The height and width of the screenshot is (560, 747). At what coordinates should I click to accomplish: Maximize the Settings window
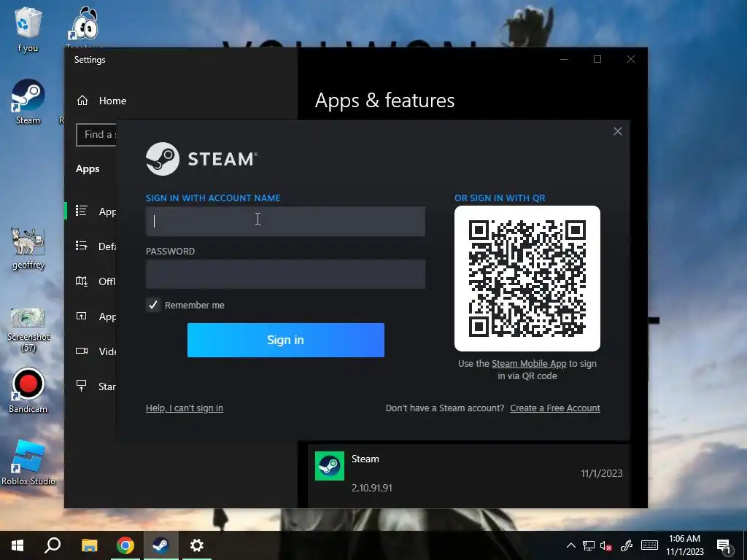(x=597, y=59)
